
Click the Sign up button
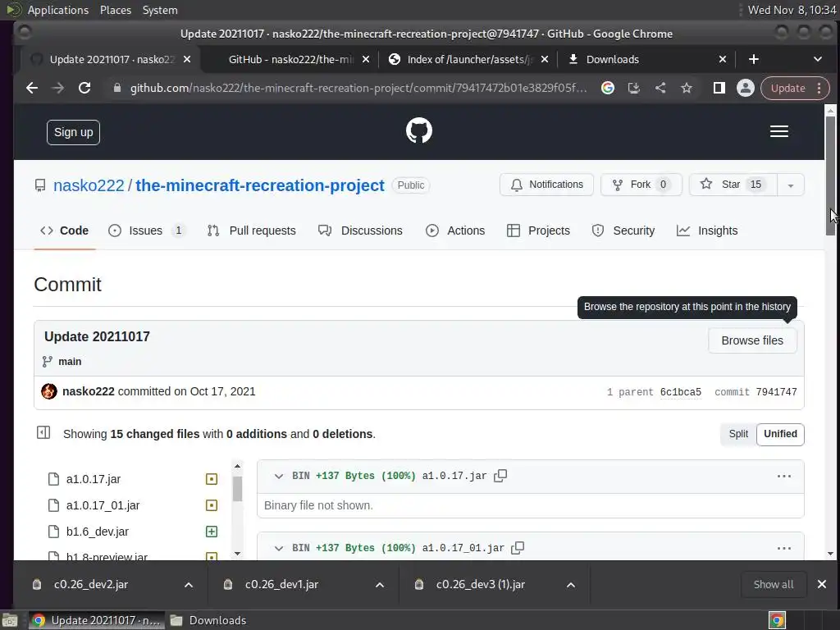click(73, 132)
